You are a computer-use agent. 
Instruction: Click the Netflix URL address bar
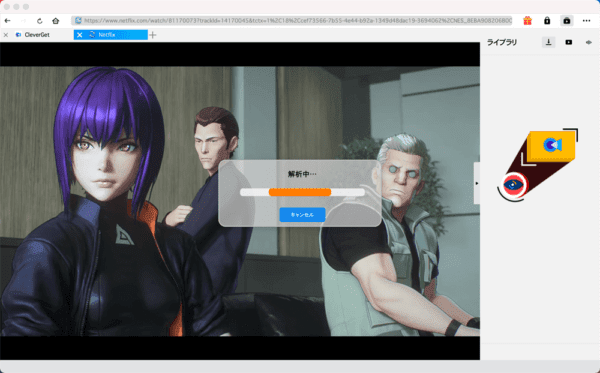tap(292, 21)
